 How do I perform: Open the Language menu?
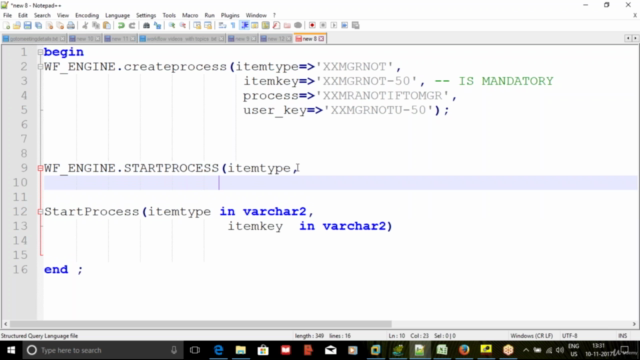(x=117, y=15)
